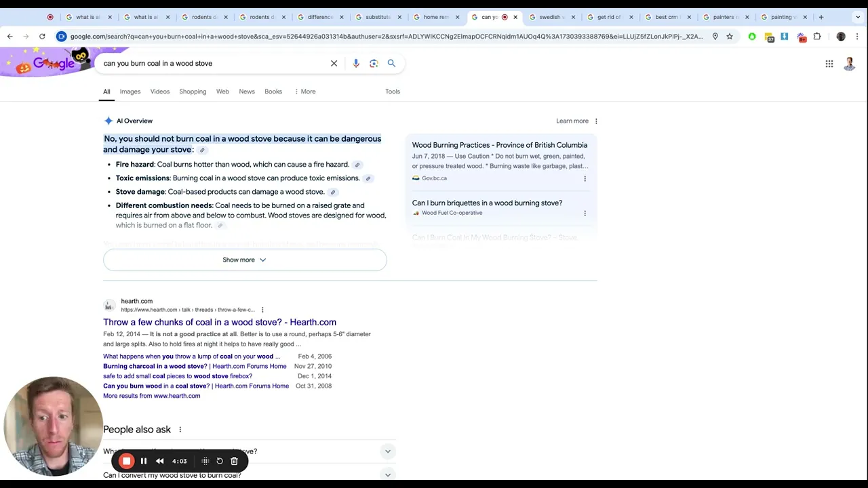Open the source link after Fire hazard
Image resolution: width=868 pixels, height=488 pixels.
[357, 165]
